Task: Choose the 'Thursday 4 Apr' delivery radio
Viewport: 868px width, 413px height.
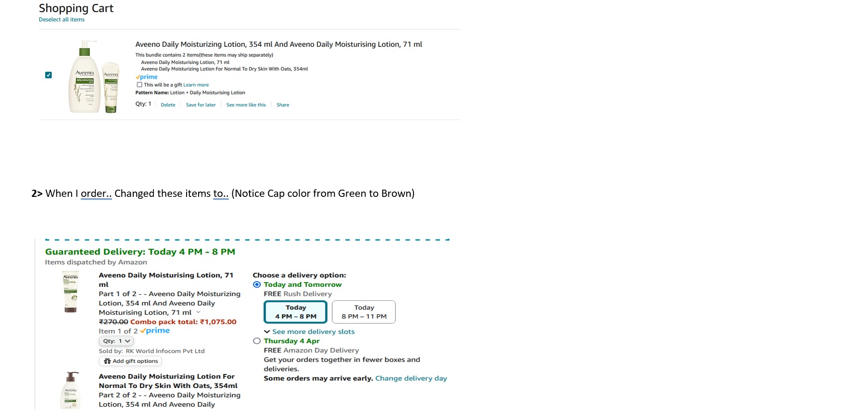Action: pyautogui.click(x=257, y=341)
